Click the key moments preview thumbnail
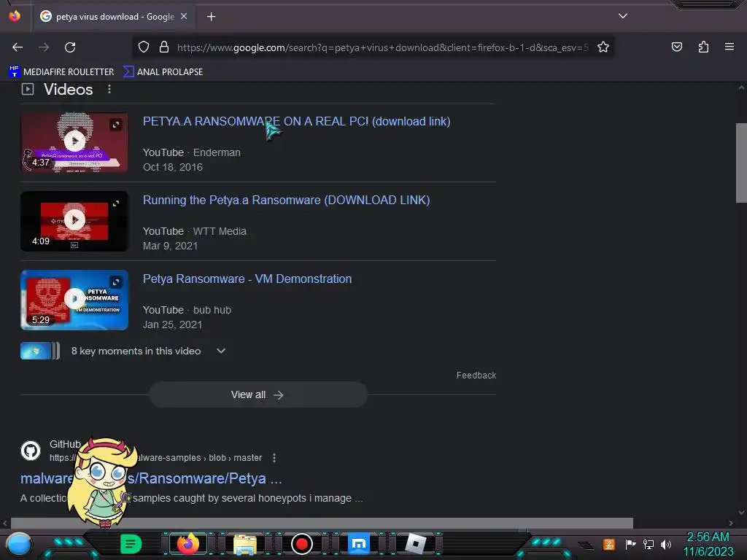The height and width of the screenshot is (560, 747). point(40,351)
